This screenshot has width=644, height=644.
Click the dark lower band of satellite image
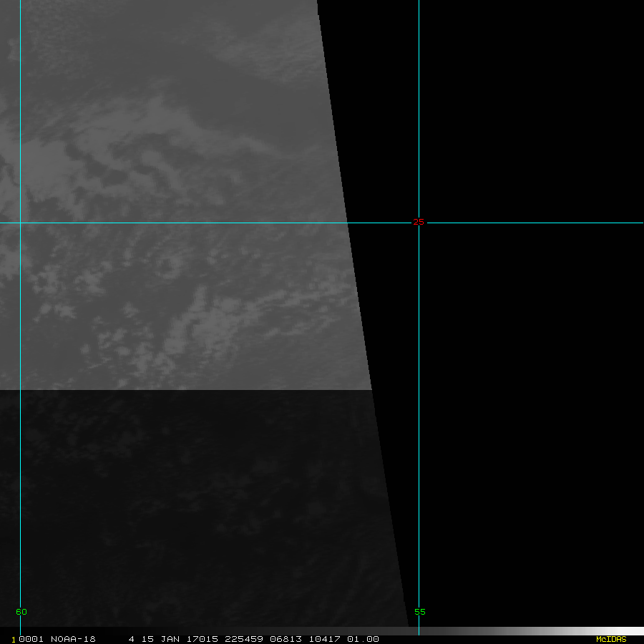coord(193,501)
